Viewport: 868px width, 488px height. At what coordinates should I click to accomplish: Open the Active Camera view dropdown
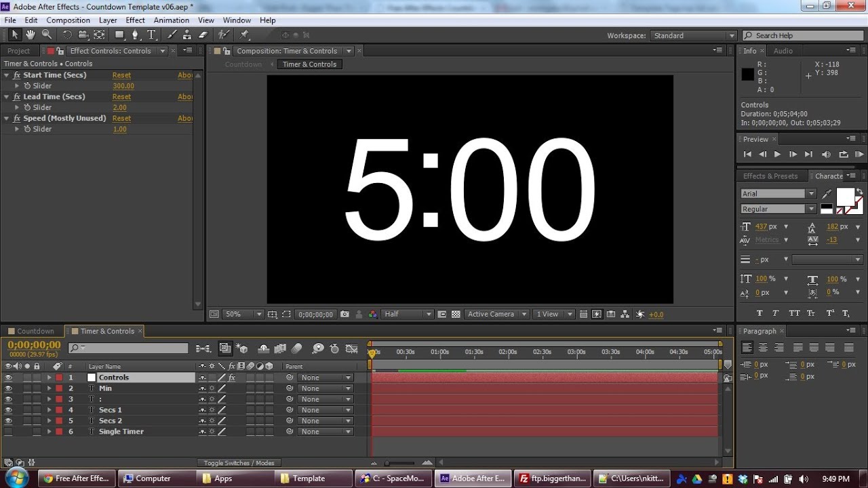click(497, 314)
